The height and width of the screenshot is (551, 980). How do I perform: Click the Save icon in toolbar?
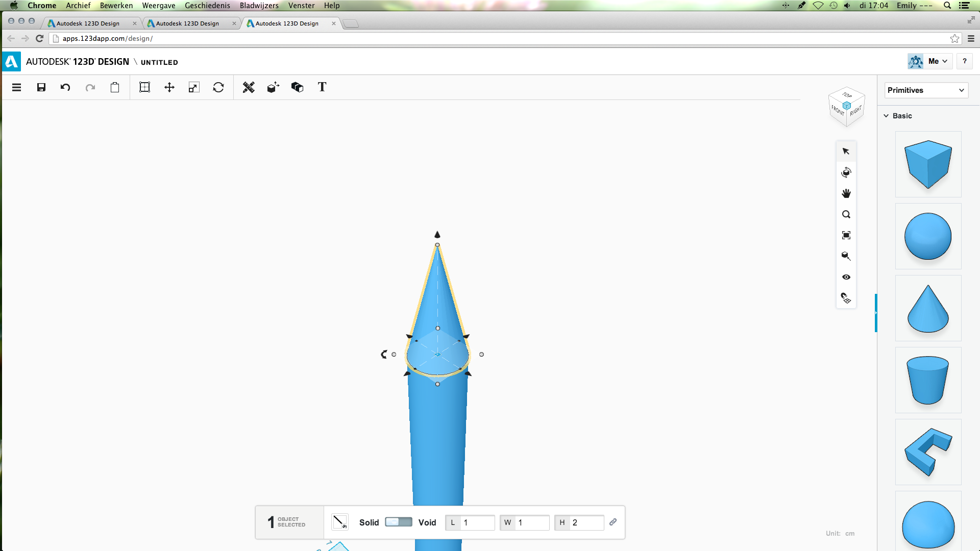(41, 87)
